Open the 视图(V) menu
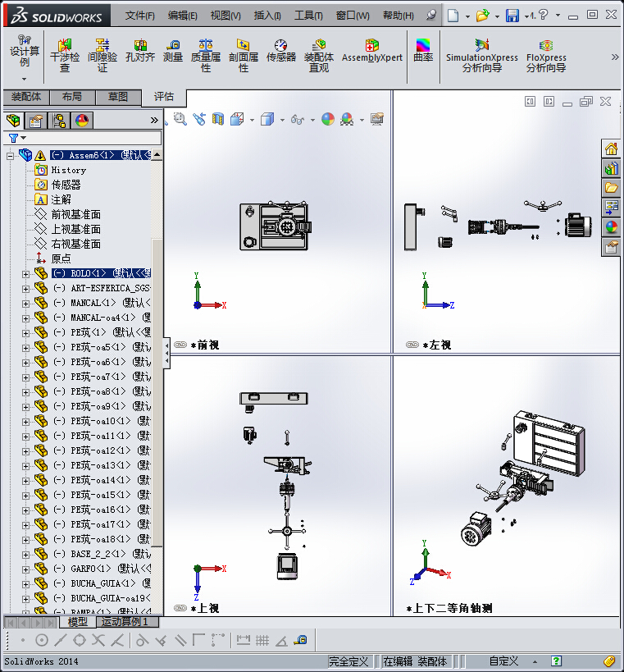 click(225, 16)
